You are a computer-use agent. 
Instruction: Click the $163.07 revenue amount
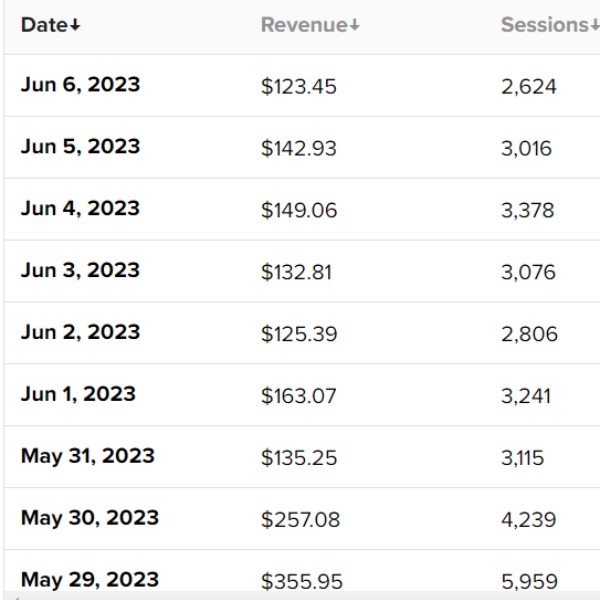[x=298, y=396]
